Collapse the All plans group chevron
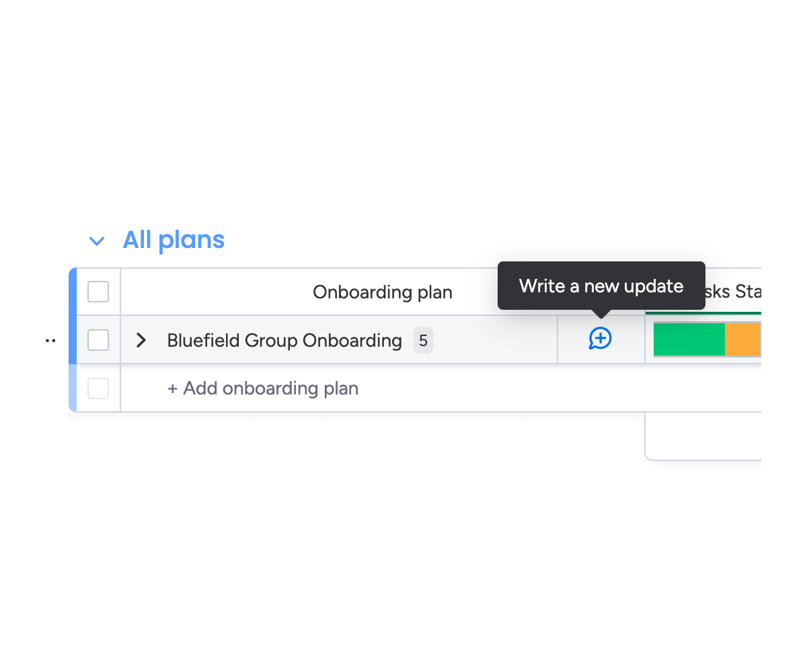Image resolution: width=807 pixels, height=672 pixels. (x=97, y=241)
